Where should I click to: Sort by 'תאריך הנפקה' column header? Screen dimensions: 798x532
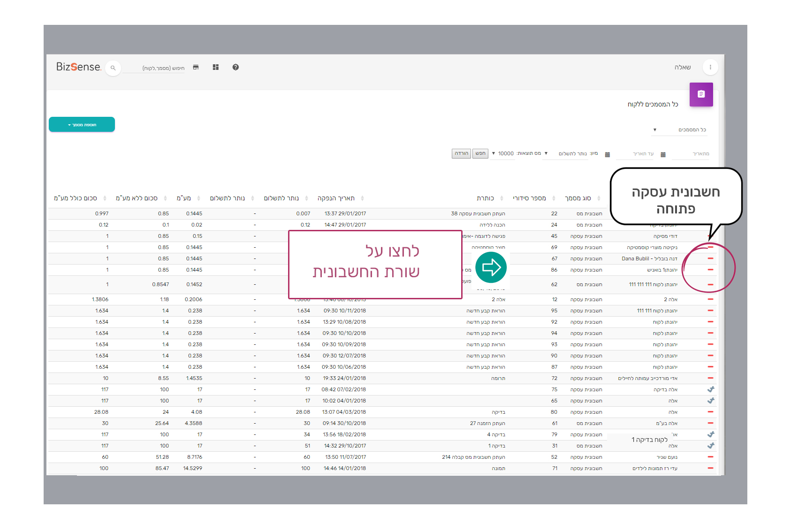pyautogui.click(x=336, y=198)
